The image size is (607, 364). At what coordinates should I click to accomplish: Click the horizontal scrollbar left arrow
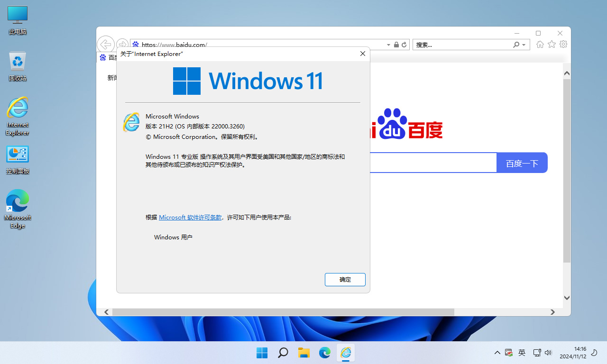point(107,312)
